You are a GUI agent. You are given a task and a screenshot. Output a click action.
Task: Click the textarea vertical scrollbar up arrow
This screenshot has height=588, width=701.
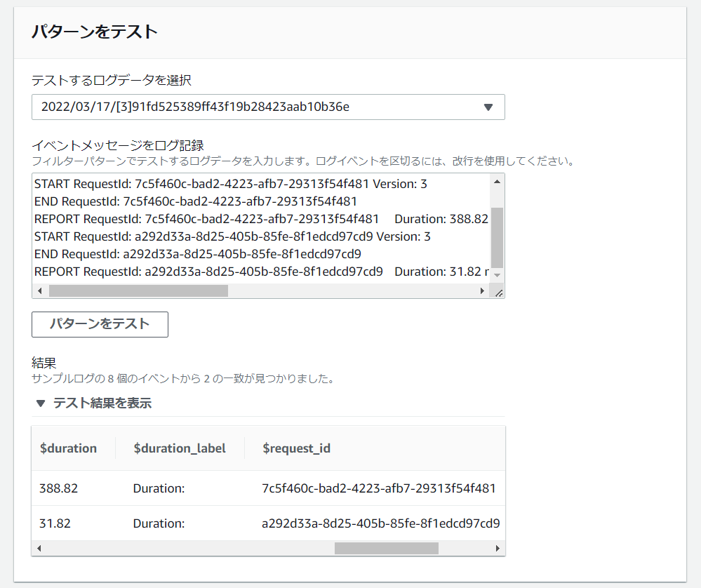(x=497, y=182)
